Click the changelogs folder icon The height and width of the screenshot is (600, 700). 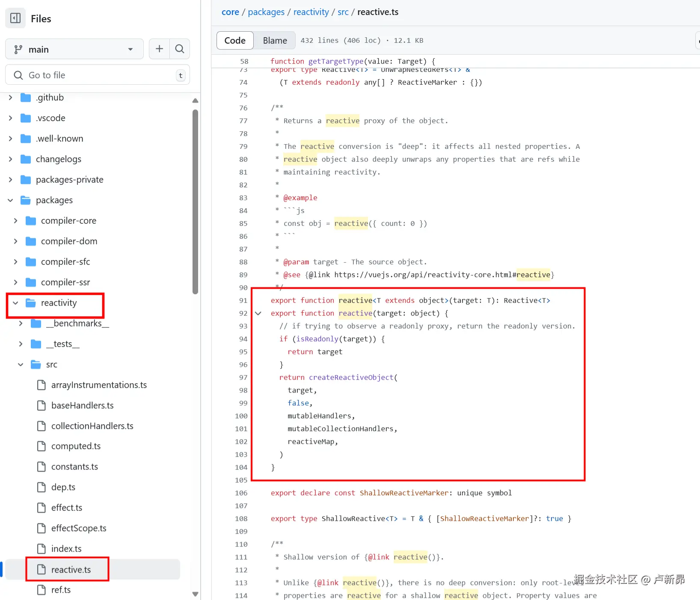click(x=26, y=159)
